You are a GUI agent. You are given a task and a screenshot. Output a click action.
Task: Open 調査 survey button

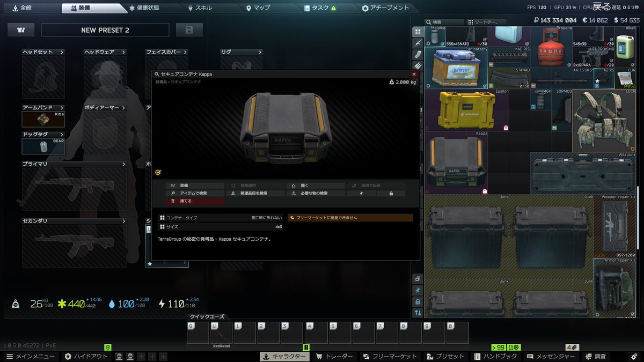pyautogui.click(x=596, y=356)
